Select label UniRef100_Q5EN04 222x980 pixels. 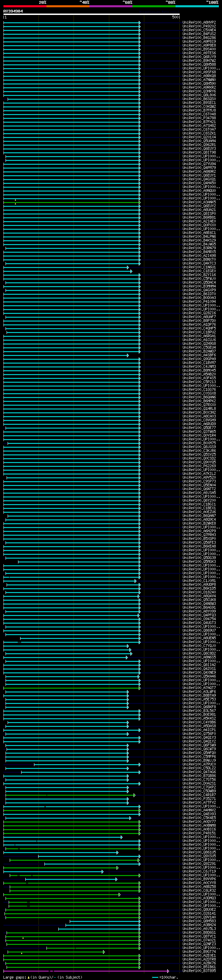coord(199,485)
